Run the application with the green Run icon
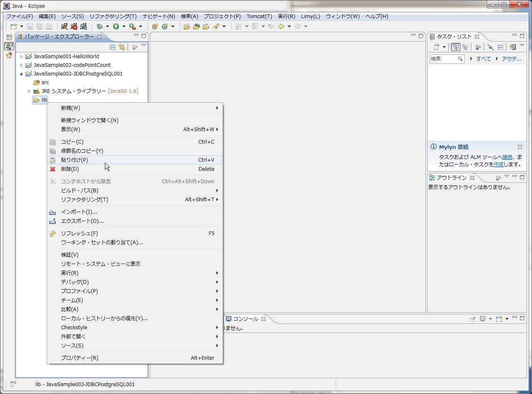The height and width of the screenshot is (394, 532). coord(117,26)
